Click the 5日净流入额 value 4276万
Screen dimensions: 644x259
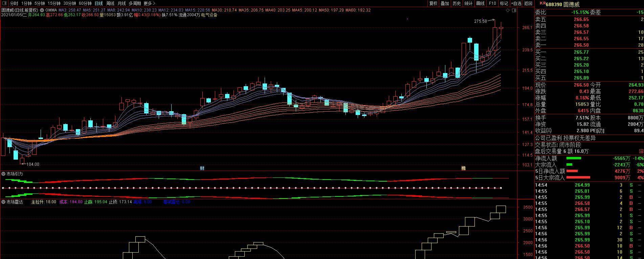(622, 171)
